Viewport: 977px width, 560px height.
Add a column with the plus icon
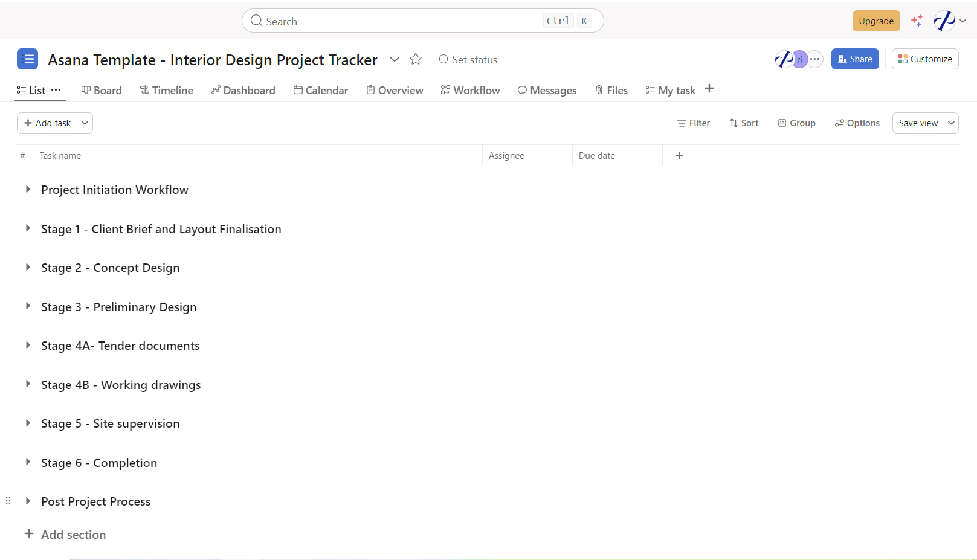pyautogui.click(x=679, y=156)
